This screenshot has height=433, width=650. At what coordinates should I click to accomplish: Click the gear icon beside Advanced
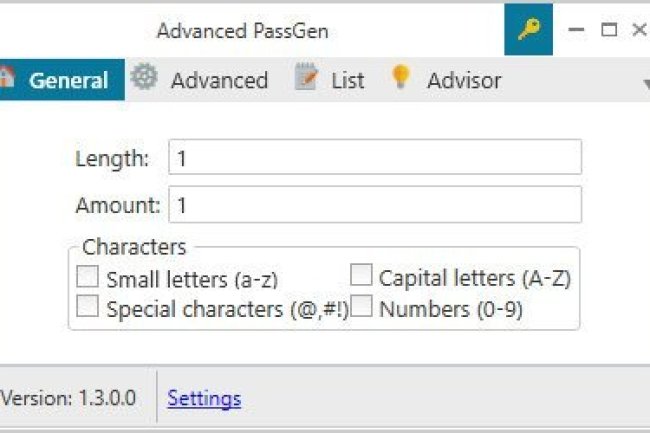click(145, 79)
